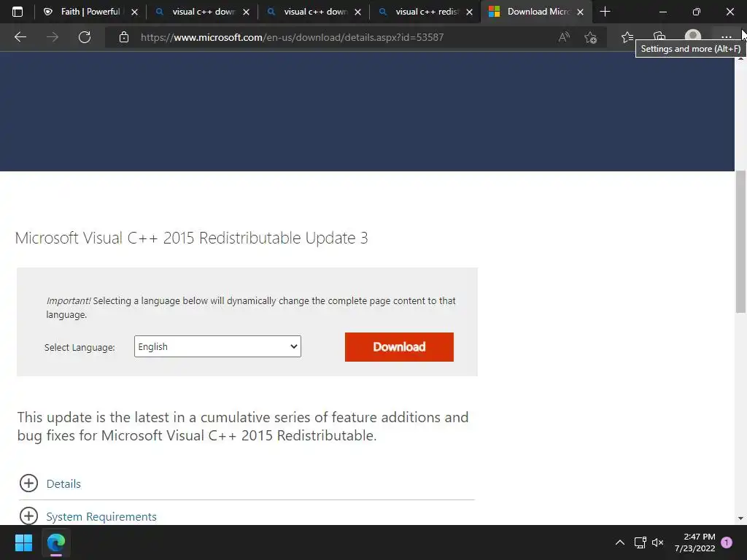
Task: Close the first visual c++ down search tab
Action: [x=246, y=12]
